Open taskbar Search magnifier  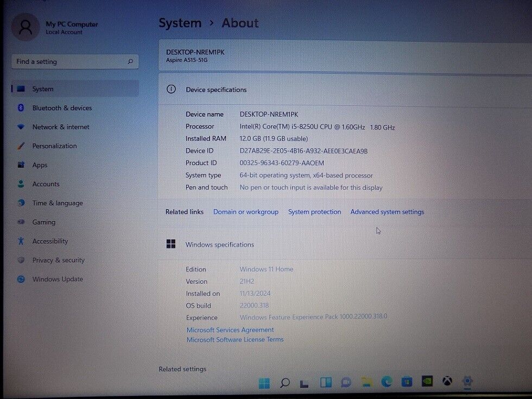pyautogui.click(x=284, y=383)
